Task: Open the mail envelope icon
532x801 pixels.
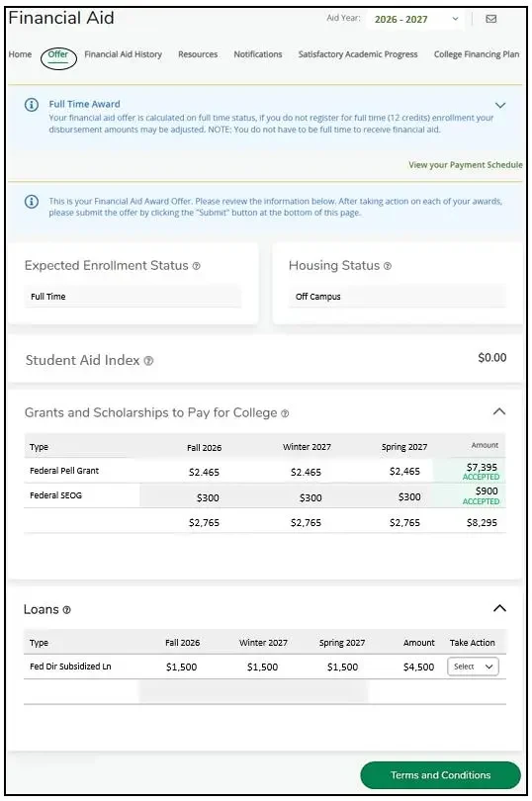Action: (x=490, y=19)
